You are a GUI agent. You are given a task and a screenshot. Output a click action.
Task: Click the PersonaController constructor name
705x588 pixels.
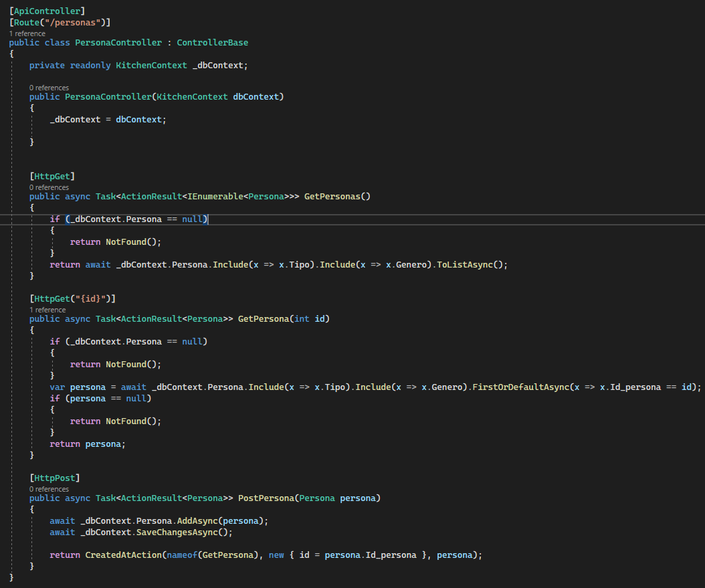[x=108, y=96]
